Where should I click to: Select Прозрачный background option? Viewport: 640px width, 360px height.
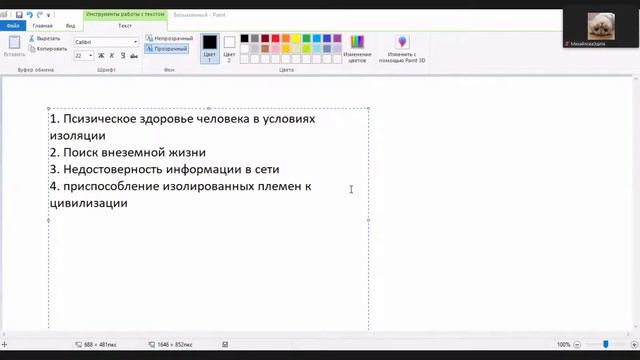coord(167,49)
